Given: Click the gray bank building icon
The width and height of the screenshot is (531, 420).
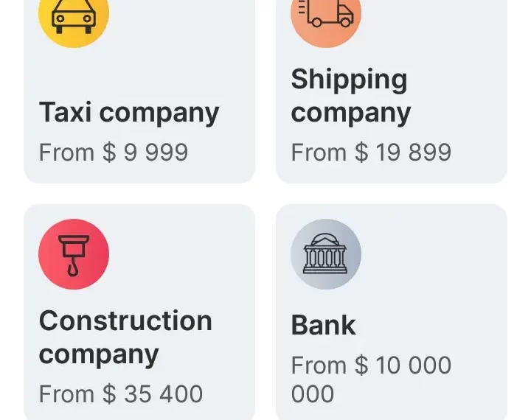Looking at the screenshot, I should click(x=326, y=254).
